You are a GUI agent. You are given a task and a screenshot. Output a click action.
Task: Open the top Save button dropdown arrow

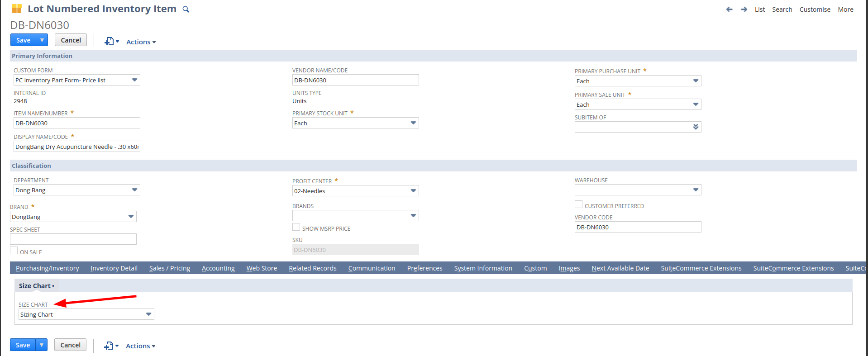(x=42, y=40)
